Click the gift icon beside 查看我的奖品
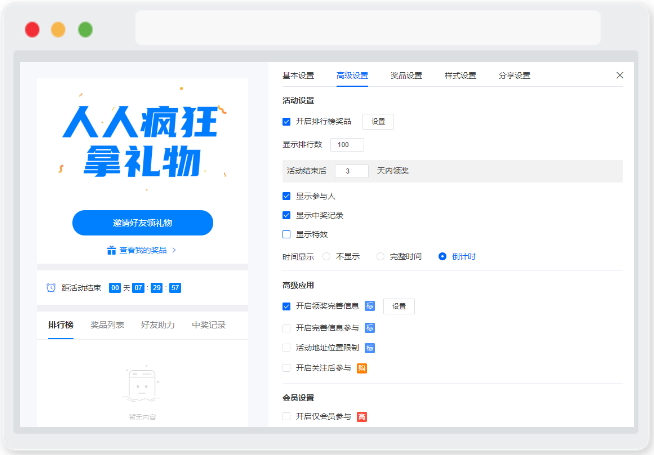 [111, 250]
